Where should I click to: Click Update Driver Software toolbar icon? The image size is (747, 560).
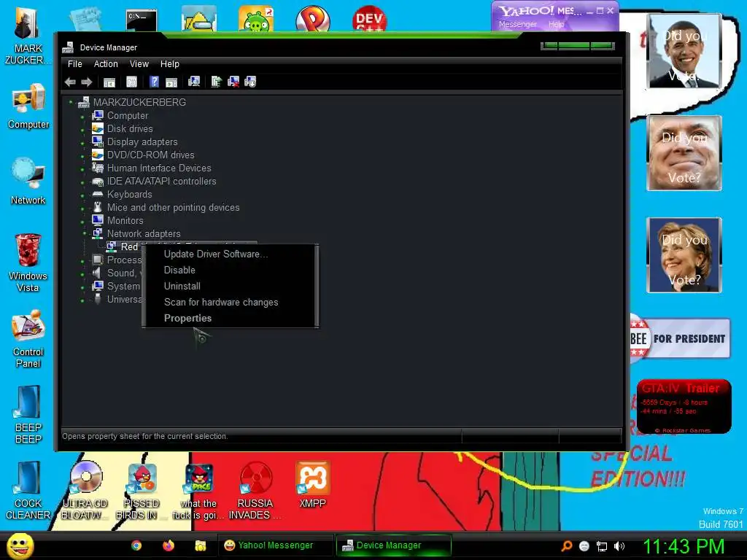pos(216,82)
